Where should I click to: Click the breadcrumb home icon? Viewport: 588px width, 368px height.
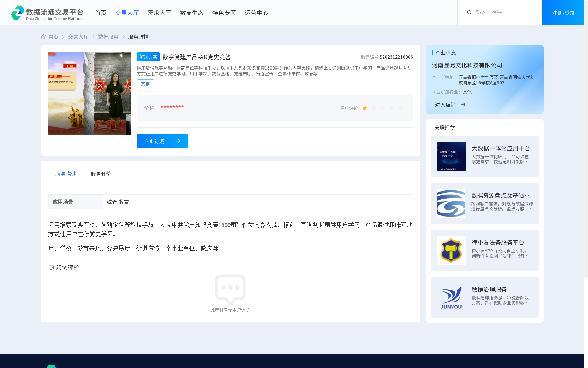44,37
